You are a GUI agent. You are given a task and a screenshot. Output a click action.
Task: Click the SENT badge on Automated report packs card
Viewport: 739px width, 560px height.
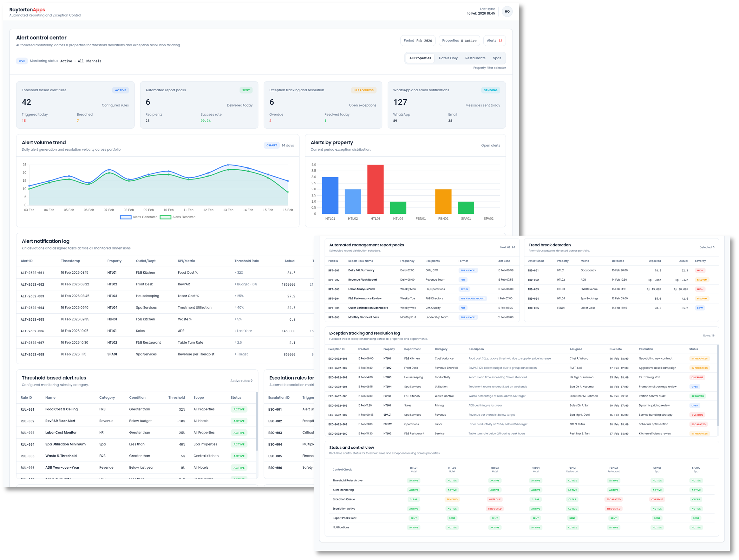[x=246, y=90]
